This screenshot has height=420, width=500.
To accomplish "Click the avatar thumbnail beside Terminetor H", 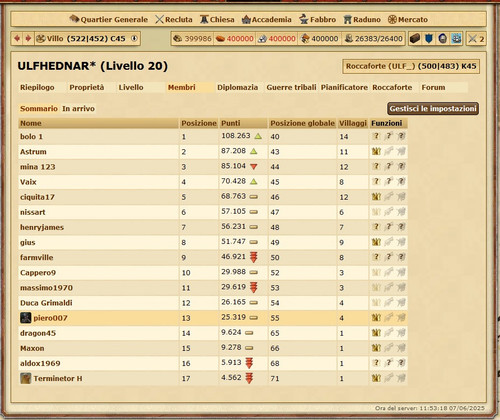I will click(x=26, y=378).
